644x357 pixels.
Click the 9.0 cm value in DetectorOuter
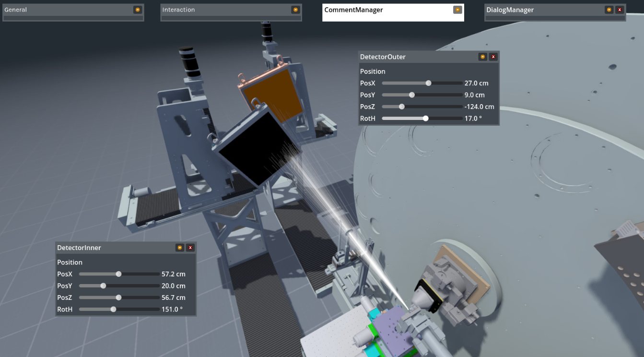[475, 95]
